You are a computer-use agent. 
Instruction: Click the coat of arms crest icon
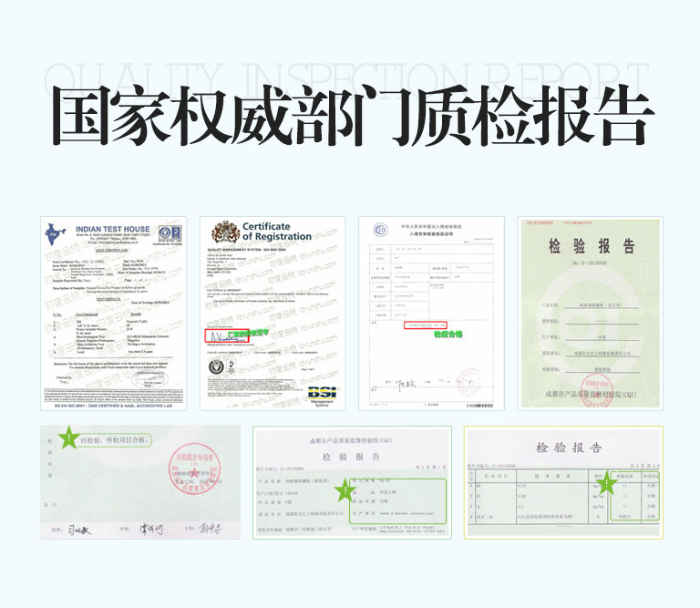click(x=225, y=232)
